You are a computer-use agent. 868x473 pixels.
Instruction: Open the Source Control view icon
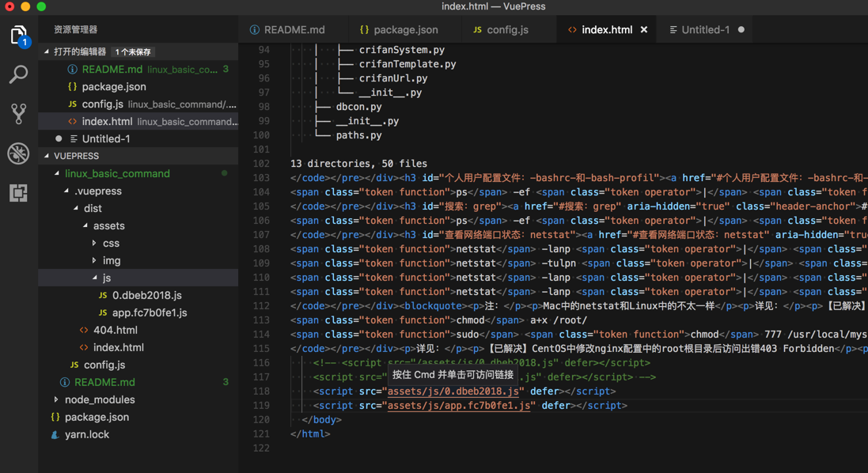point(18,113)
